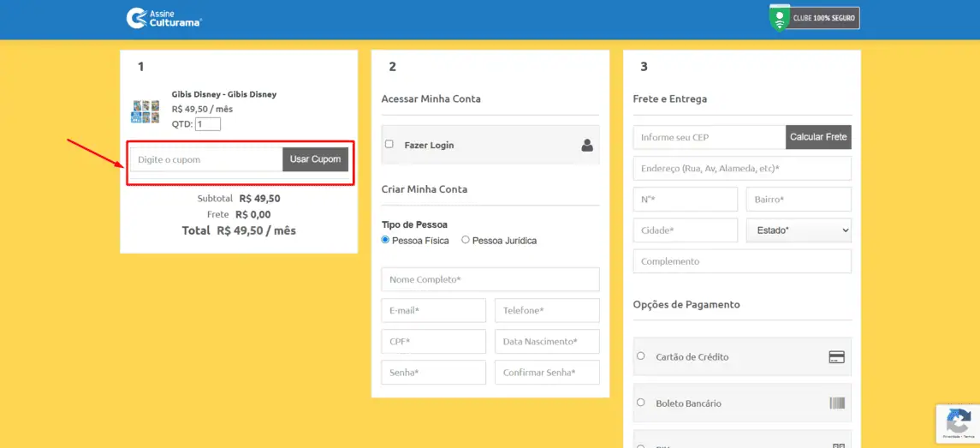Open the Gibis Disney product thumbnail
Viewport: 980px width, 448px height.
[145, 111]
